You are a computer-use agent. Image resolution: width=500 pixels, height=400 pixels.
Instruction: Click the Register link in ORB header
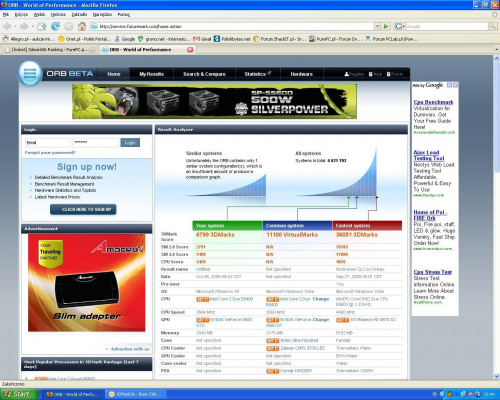354,74
